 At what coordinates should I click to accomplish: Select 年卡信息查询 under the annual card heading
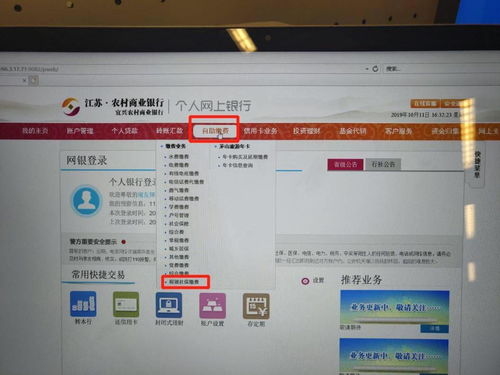238,165
